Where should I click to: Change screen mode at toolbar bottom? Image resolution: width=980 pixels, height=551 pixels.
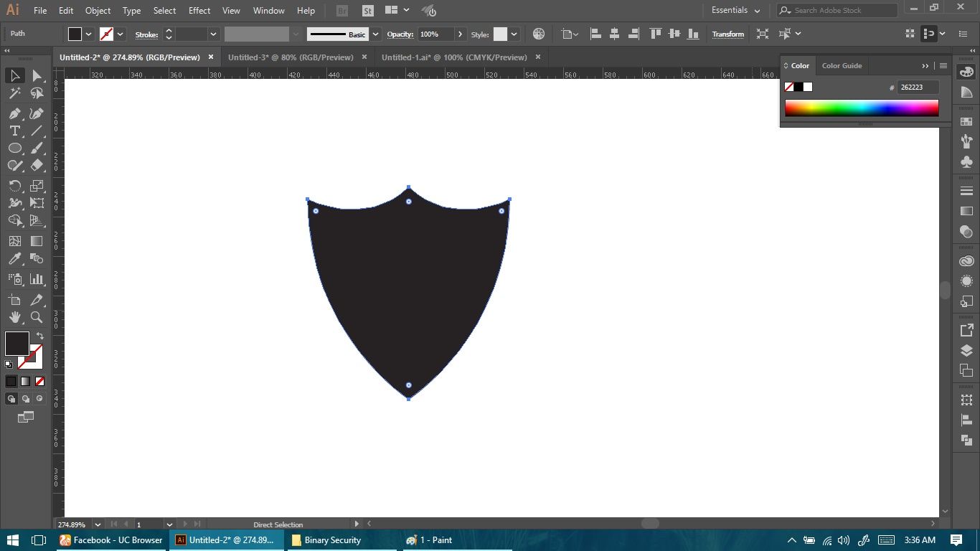click(26, 417)
